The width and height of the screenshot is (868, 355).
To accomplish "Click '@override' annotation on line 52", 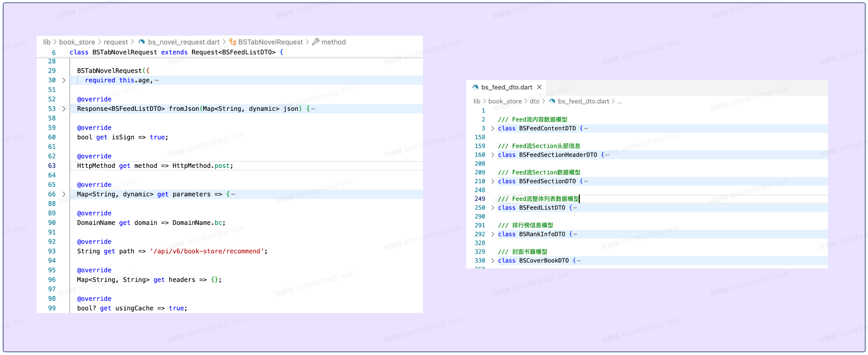I will click(x=94, y=99).
